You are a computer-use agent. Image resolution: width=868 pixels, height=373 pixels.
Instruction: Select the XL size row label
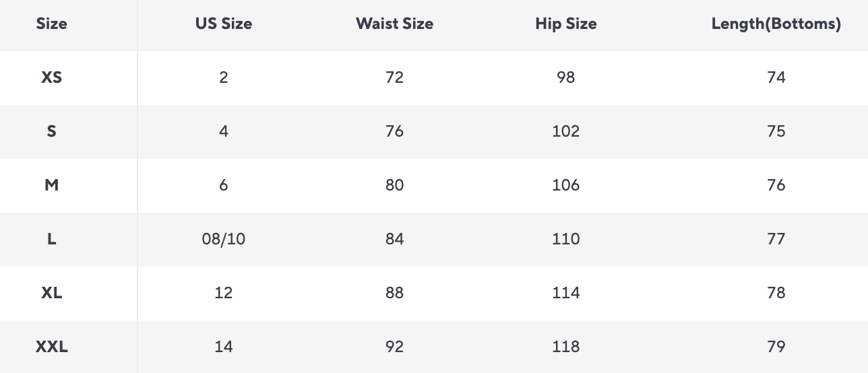coord(52,293)
